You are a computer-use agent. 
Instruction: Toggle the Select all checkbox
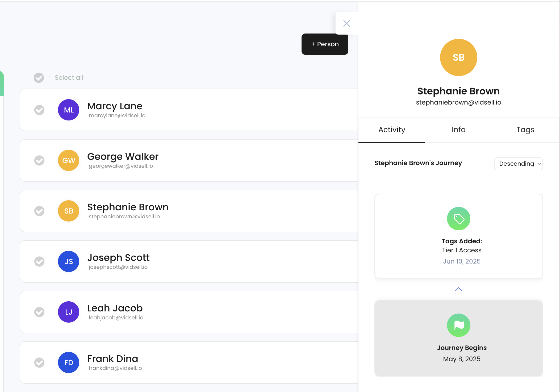[x=39, y=78]
